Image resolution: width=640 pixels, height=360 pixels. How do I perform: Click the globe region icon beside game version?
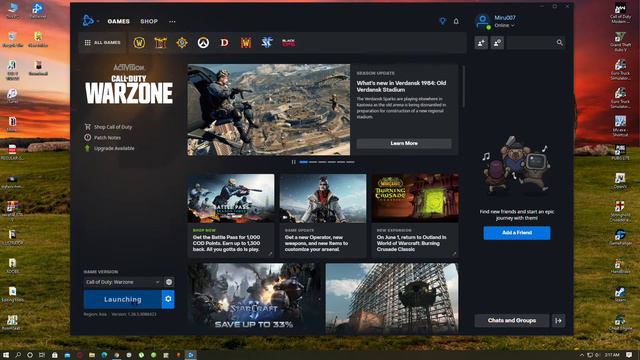[169, 282]
